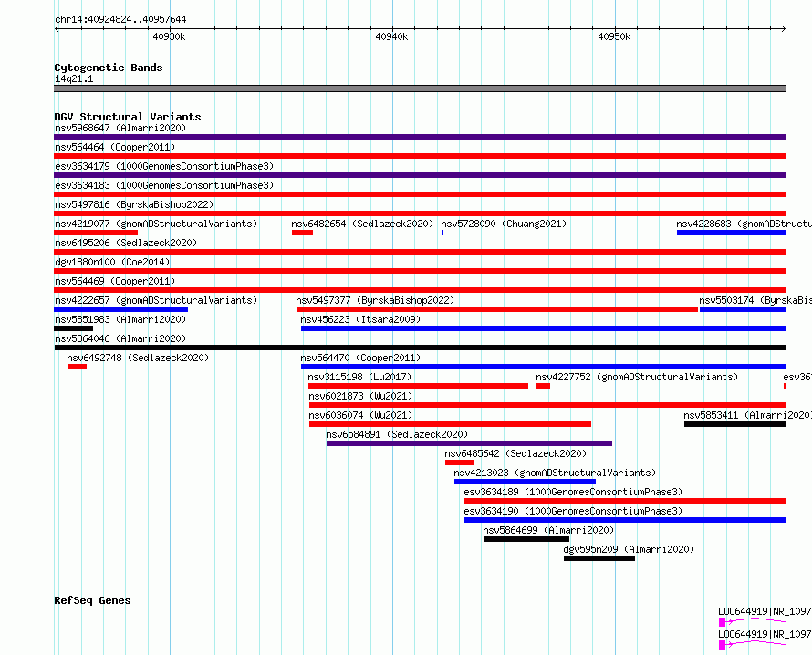Screen dimensions: 812x655
Task: Open esv3634190 variant label
Action: [x=573, y=511]
